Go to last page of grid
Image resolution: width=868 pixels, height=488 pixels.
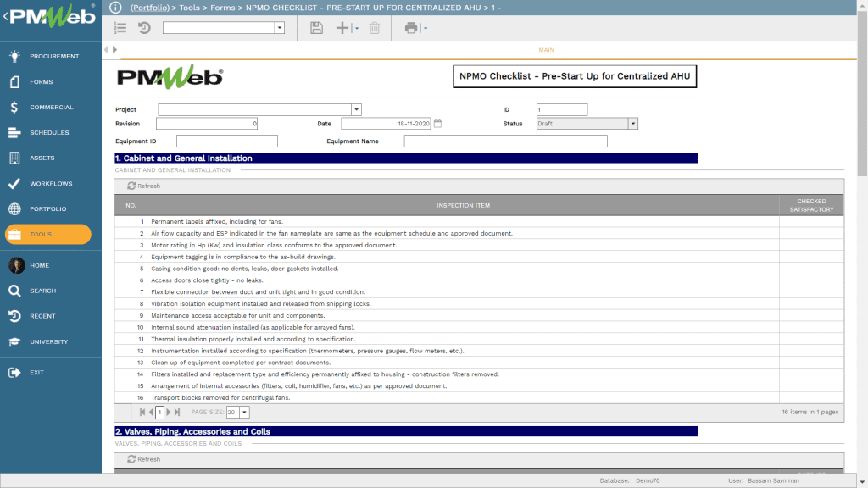(x=177, y=413)
